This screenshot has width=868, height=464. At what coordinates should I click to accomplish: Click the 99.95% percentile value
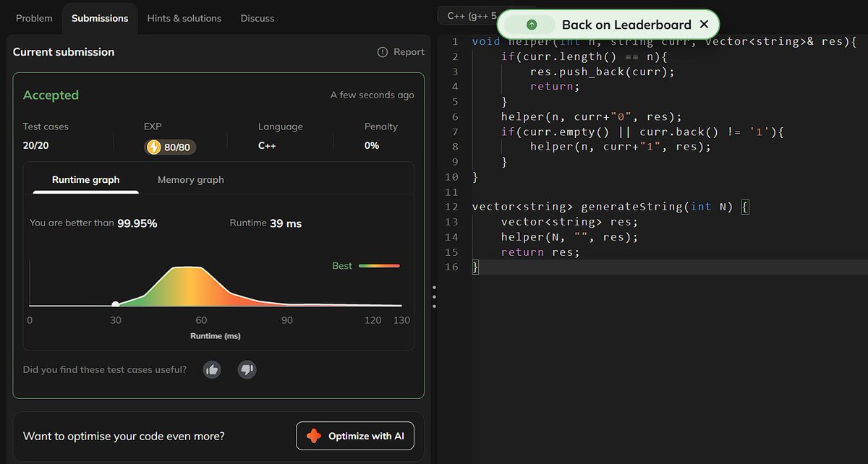(x=137, y=223)
